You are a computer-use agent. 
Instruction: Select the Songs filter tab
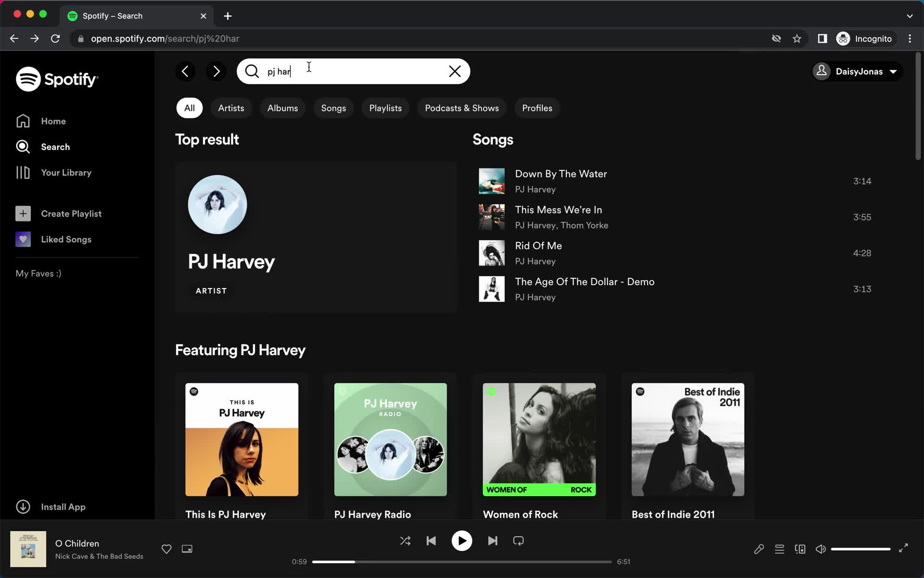[334, 108]
